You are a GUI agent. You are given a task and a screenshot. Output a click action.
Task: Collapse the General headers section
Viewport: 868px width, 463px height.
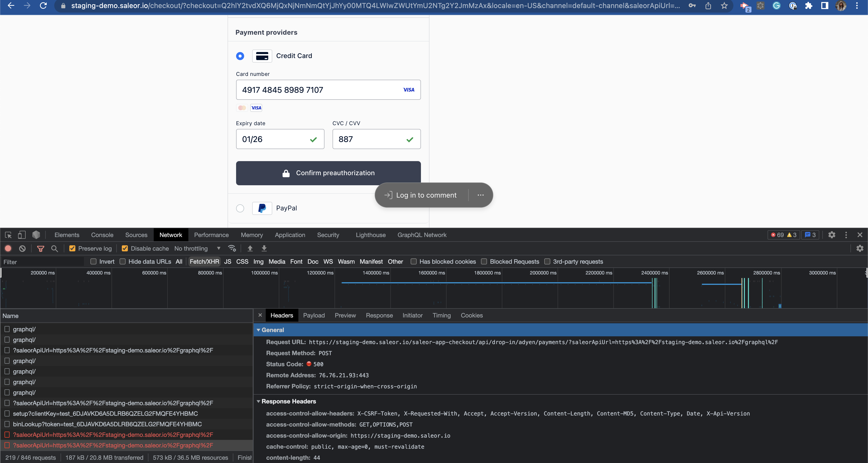(x=258, y=330)
